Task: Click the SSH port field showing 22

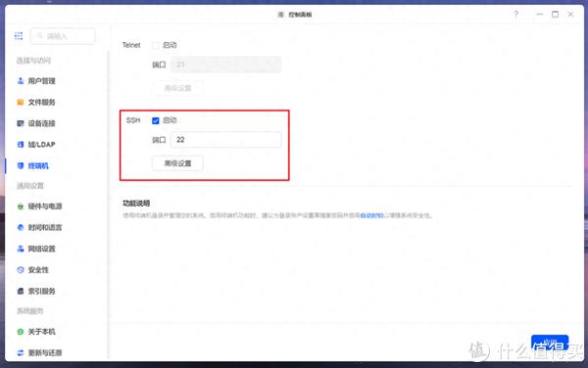Action: click(226, 140)
